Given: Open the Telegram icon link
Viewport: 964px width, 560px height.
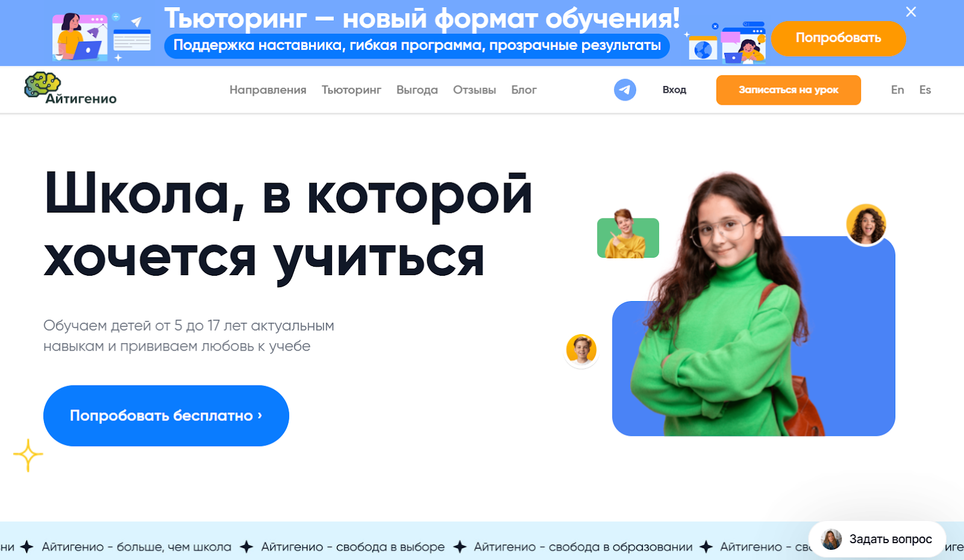Looking at the screenshot, I should (625, 90).
